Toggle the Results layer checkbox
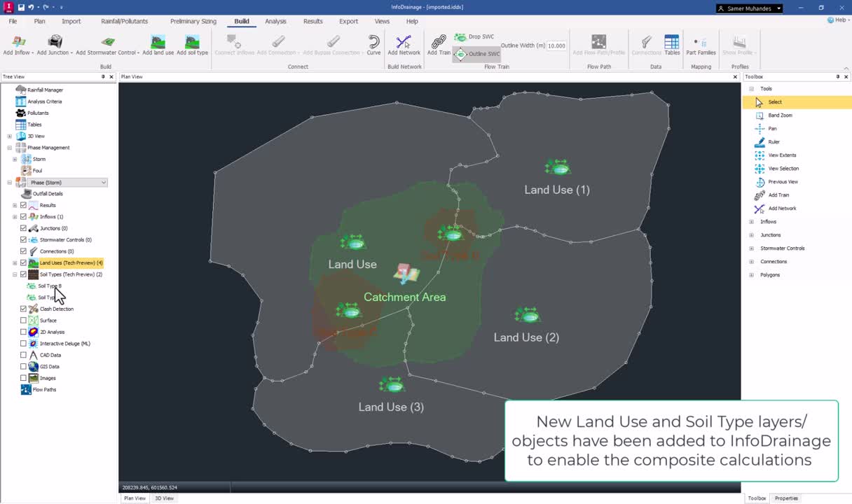Viewport: 852px width, 504px height. point(23,205)
